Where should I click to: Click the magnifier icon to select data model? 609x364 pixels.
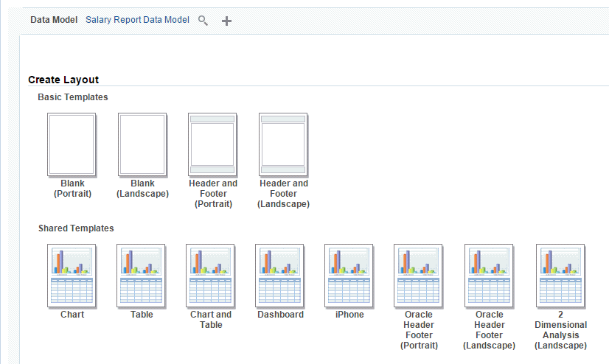click(x=203, y=21)
